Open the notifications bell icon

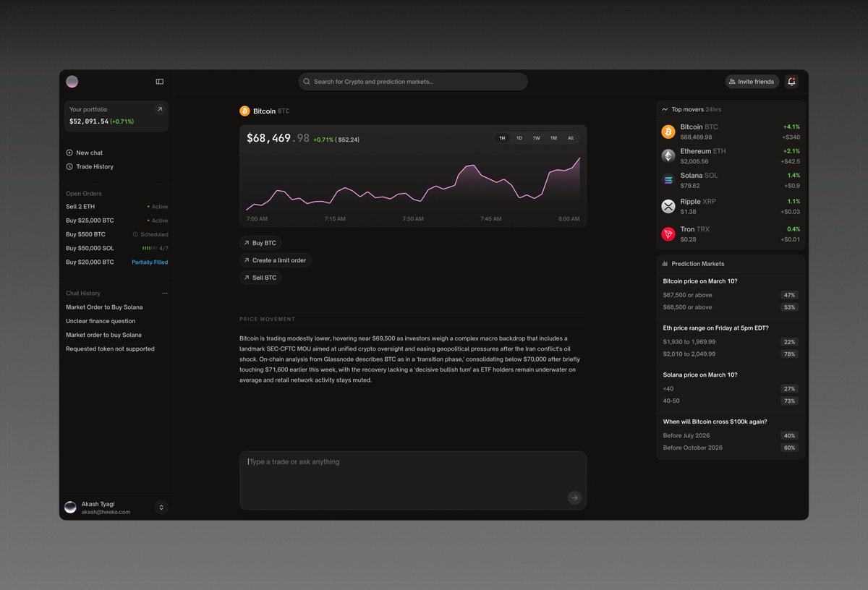[791, 82]
